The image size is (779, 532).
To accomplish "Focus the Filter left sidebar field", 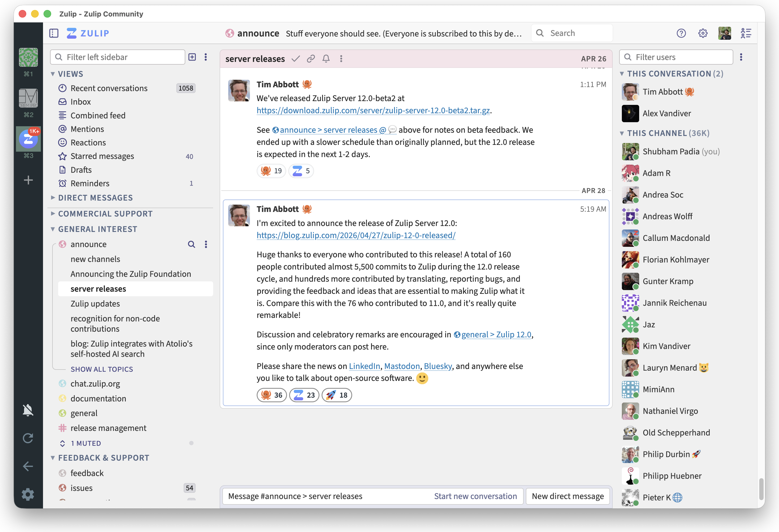I will pos(118,57).
